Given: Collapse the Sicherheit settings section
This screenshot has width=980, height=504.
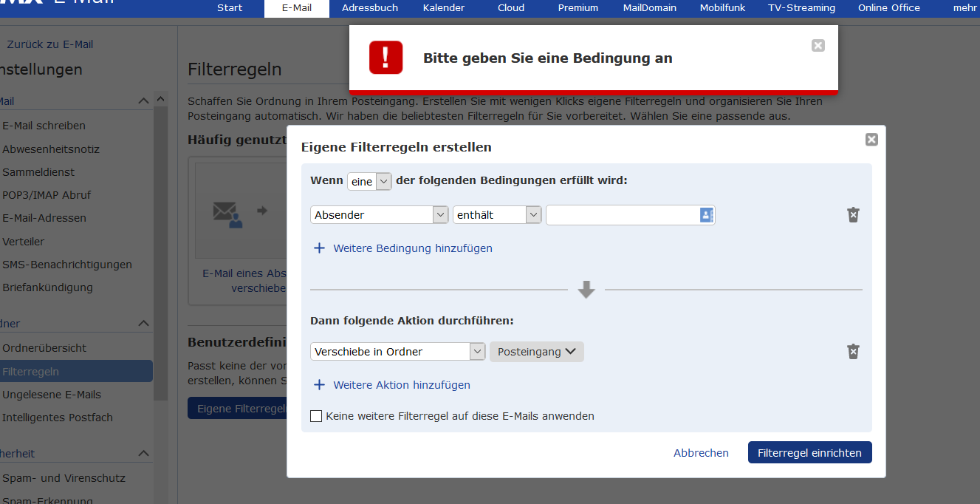Looking at the screenshot, I should [x=143, y=453].
